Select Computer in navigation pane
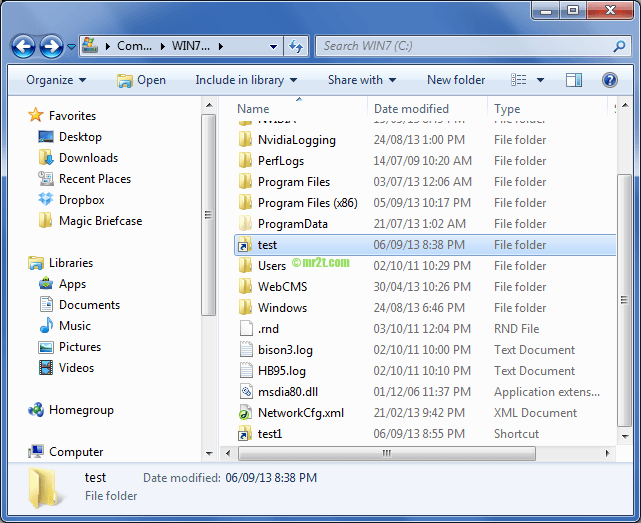 (x=76, y=452)
